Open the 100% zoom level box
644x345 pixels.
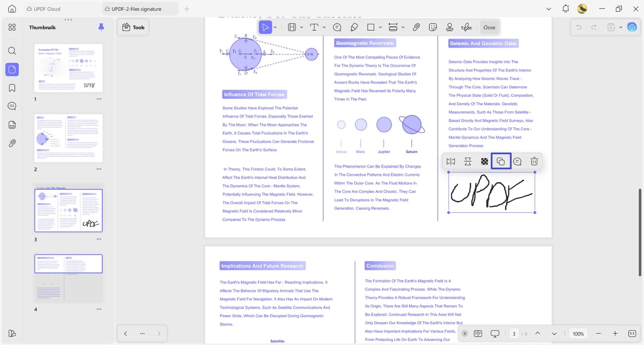pos(578,334)
